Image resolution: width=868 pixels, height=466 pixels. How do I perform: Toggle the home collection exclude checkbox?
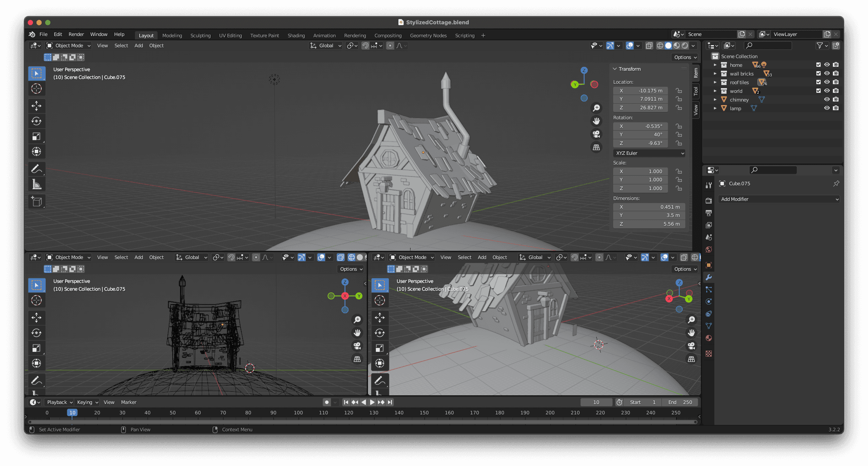click(818, 65)
